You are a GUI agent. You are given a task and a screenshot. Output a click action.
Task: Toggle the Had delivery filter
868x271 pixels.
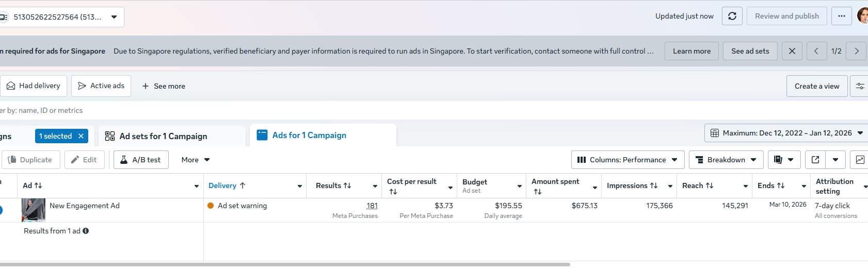[34, 86]
